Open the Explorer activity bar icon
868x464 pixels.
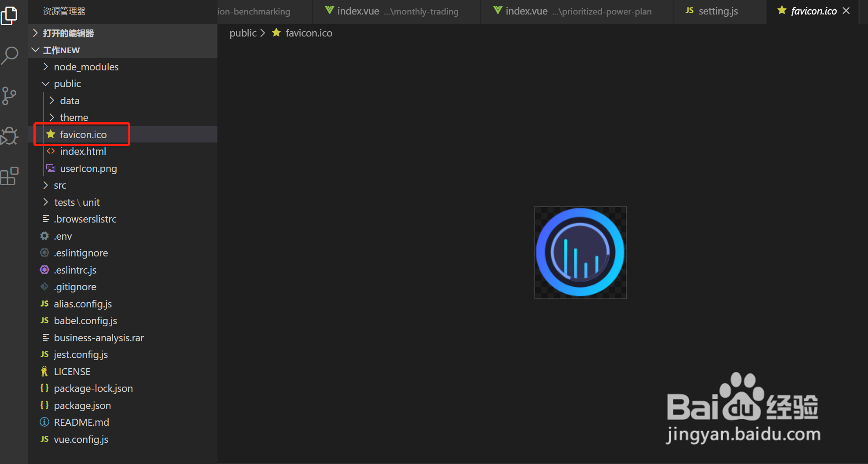[10, 15]
